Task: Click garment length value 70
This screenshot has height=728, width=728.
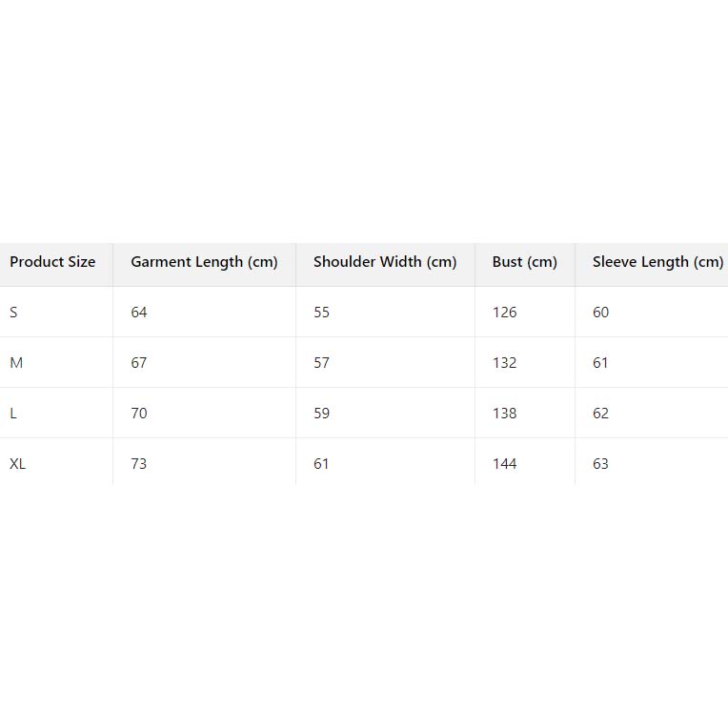Action: point(139,414)
